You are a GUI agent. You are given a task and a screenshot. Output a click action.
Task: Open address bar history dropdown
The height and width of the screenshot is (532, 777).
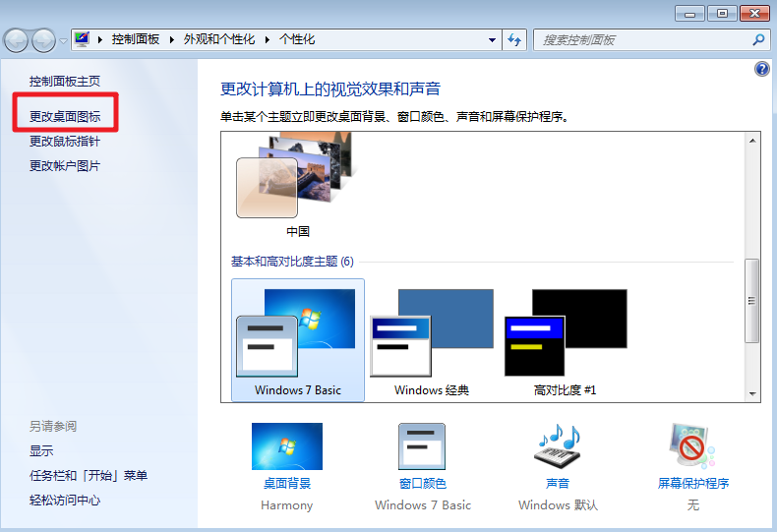pos(492,40)
